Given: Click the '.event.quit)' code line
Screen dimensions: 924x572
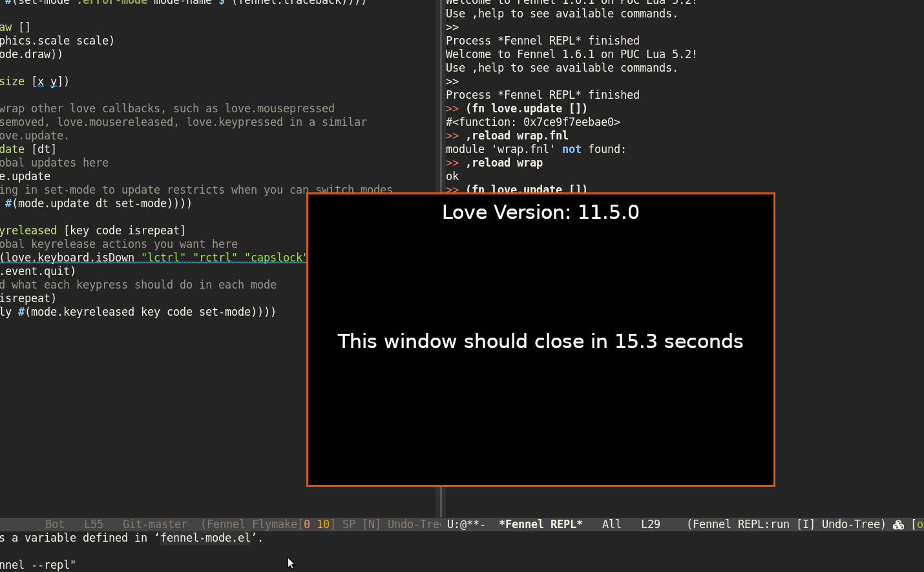Looking at the screenshot, I should [37, 271].
